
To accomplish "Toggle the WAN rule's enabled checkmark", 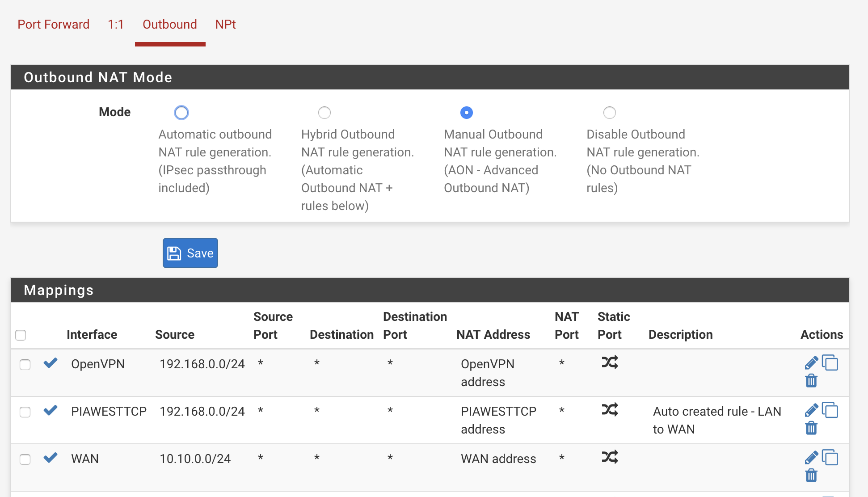I will click(x=51, y=458).
